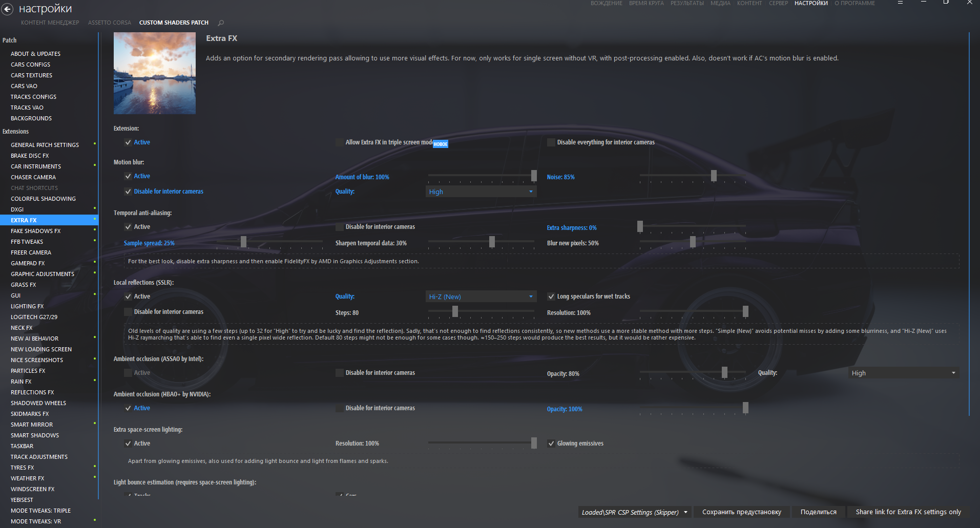Adjust SSLR Steps 80 slider
Viewport: 980px width, 528px height.
482,311
